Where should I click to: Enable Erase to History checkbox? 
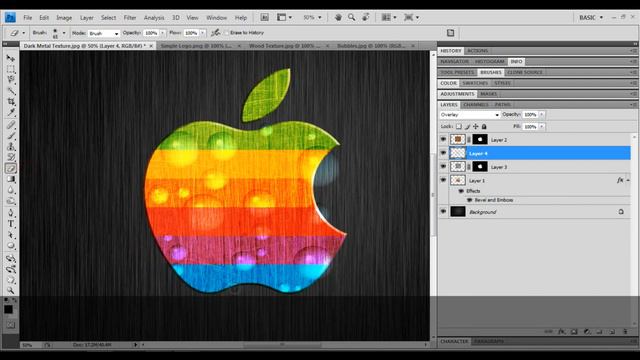pyautogui.click(x=227, y=33)
